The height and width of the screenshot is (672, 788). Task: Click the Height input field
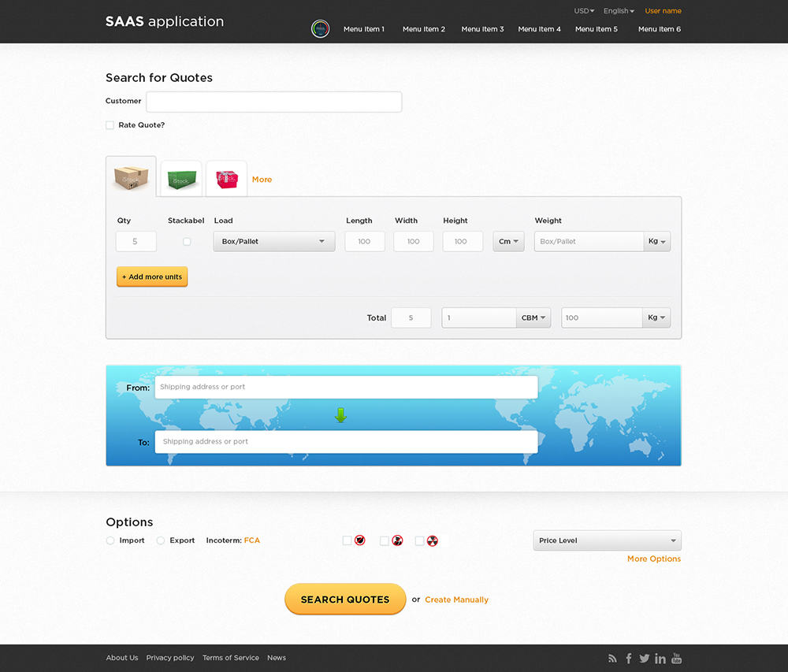tap(463, 242)
